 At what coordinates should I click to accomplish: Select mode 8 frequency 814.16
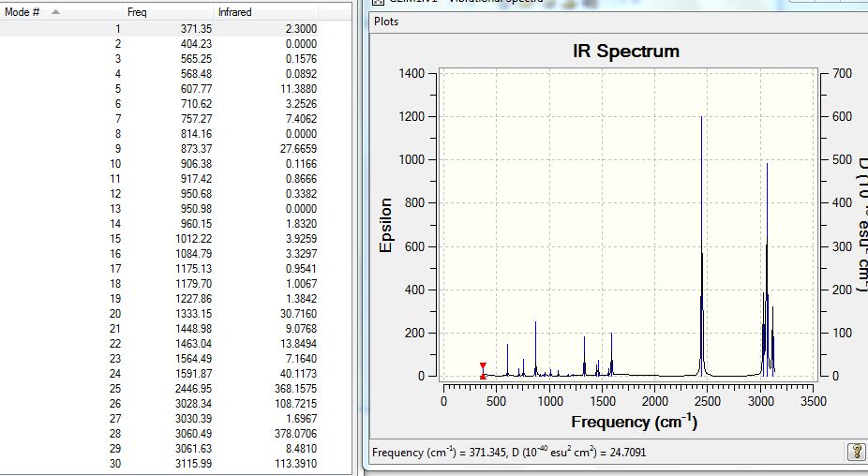pyautogui.click(x=196, y=133)
